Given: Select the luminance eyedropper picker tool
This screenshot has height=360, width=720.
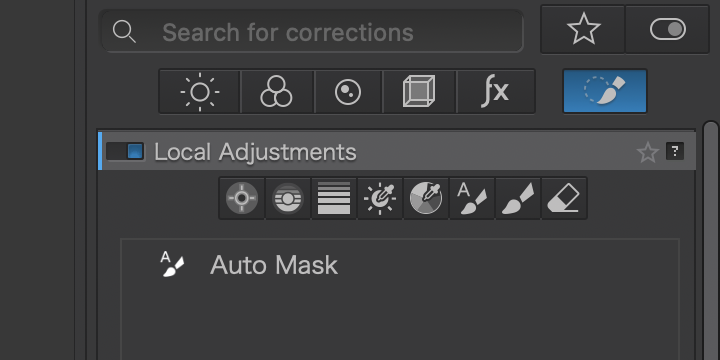Looking at the screenshot, I should pos(380,198).
